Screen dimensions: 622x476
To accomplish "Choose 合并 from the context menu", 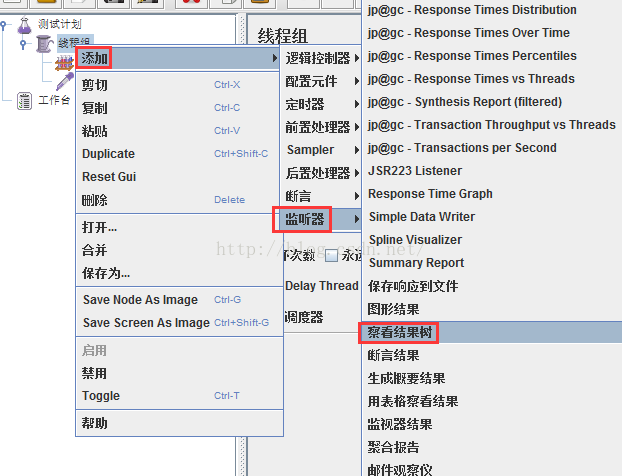I will pos(178,250).
